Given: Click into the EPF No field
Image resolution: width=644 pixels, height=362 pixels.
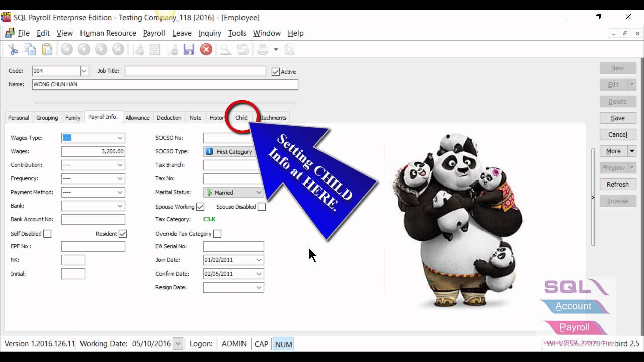Looking at the screenshot, I should click(93, 246).
